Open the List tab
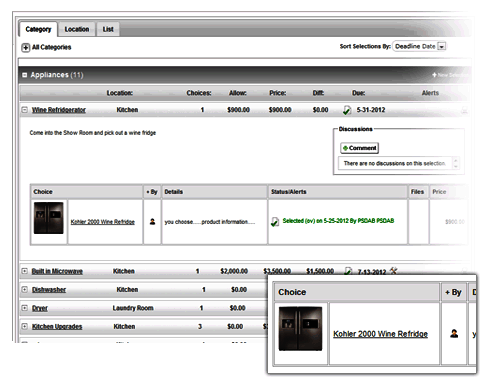Image resolution: width=487 pixels, height=383 pixels. pyautogui.click(x=108, y=29)
